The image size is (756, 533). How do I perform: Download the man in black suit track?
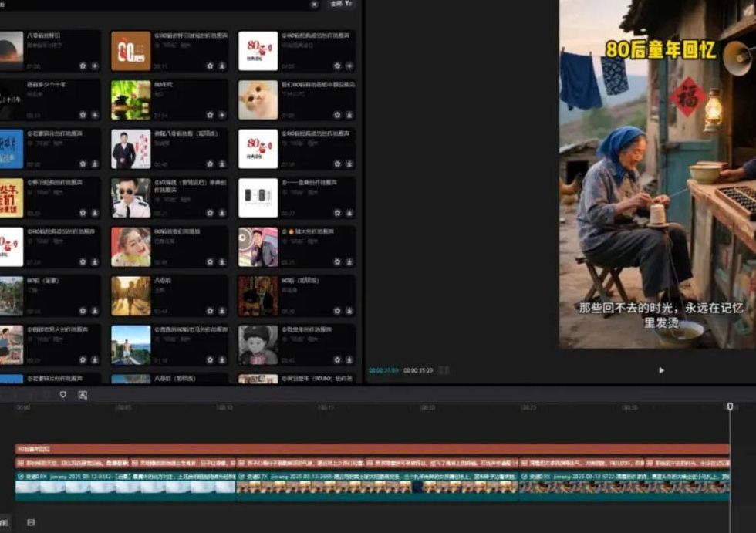(221, 164)
